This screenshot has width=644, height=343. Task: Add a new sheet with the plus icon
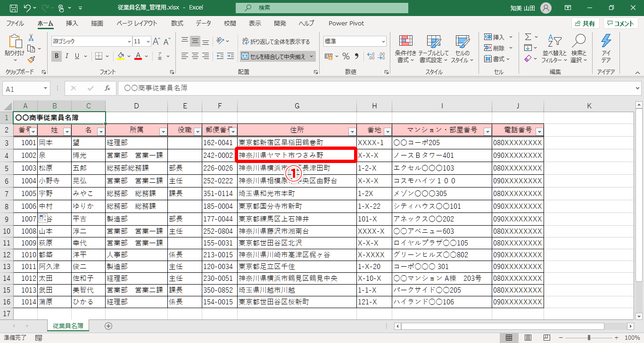click(108, 326)
